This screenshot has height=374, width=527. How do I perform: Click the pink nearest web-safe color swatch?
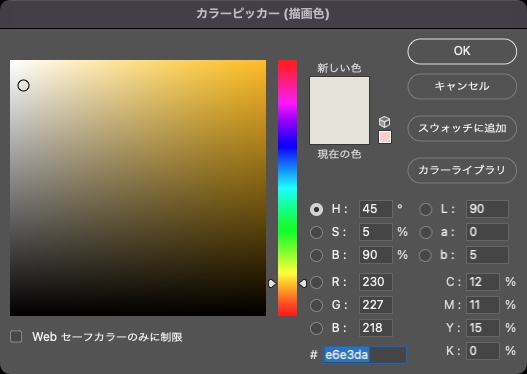385,137
